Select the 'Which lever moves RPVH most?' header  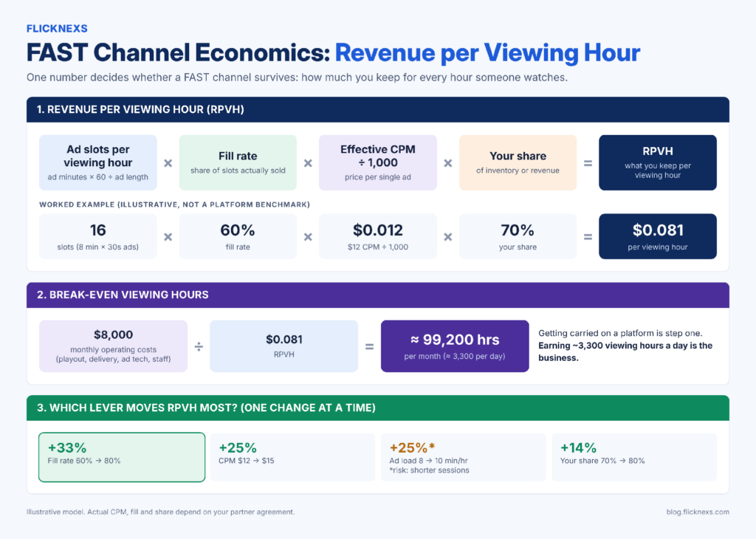(378, 408)
